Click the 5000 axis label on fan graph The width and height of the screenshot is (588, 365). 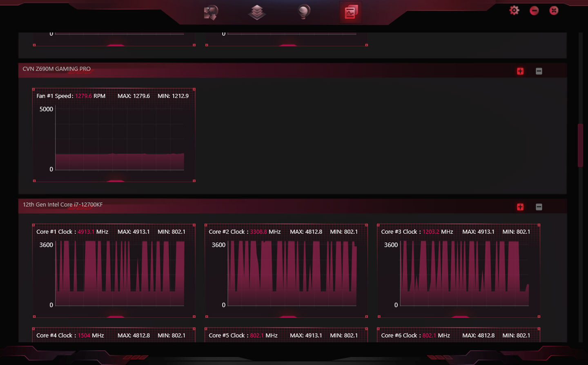click(x=46, y=109)
